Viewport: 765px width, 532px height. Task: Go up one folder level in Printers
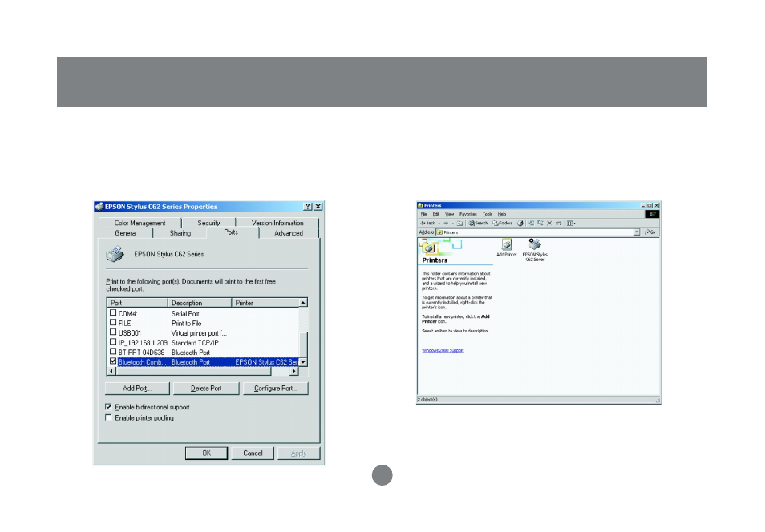click(459, 224)
